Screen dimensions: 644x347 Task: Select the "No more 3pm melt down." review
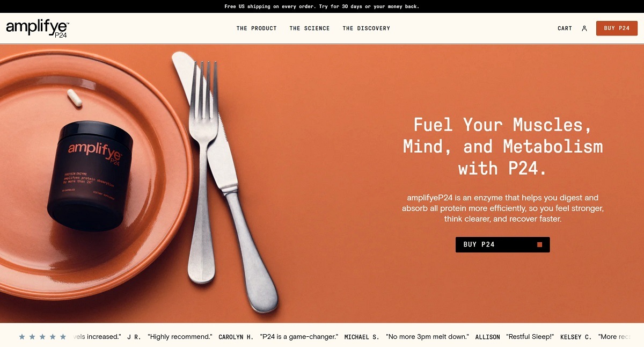428,337
